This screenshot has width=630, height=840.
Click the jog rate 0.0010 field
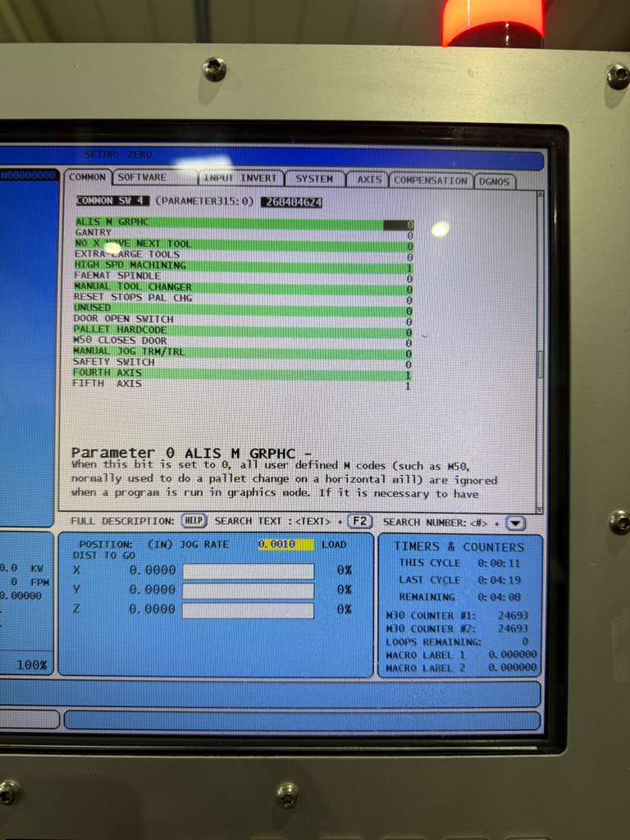pos(286,545)
